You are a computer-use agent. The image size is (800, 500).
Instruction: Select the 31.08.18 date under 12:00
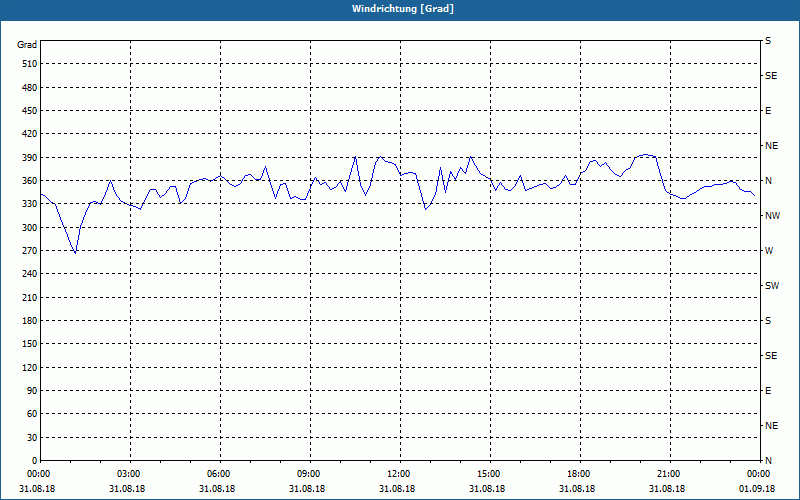(397, 489)
